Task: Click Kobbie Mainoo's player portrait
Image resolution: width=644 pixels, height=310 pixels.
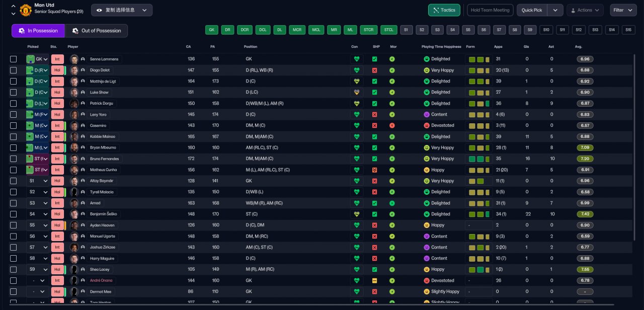Action: [74, 136]
